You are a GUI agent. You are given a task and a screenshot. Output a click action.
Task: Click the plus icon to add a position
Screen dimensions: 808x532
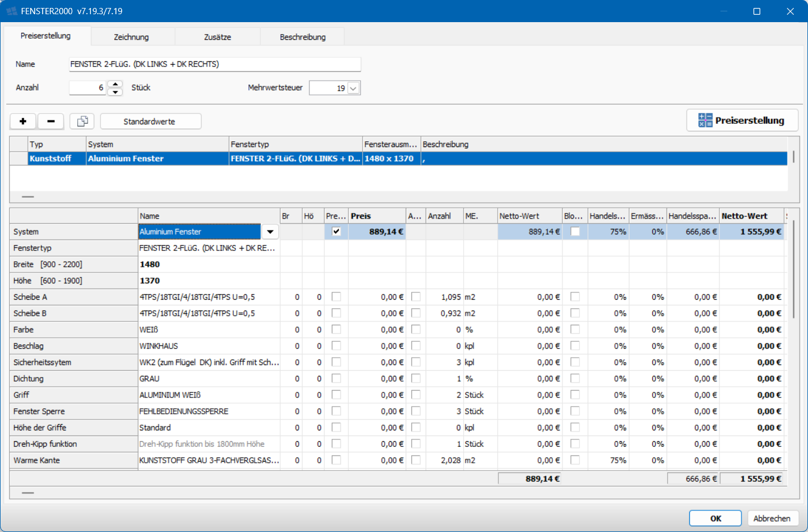point(23,122)
